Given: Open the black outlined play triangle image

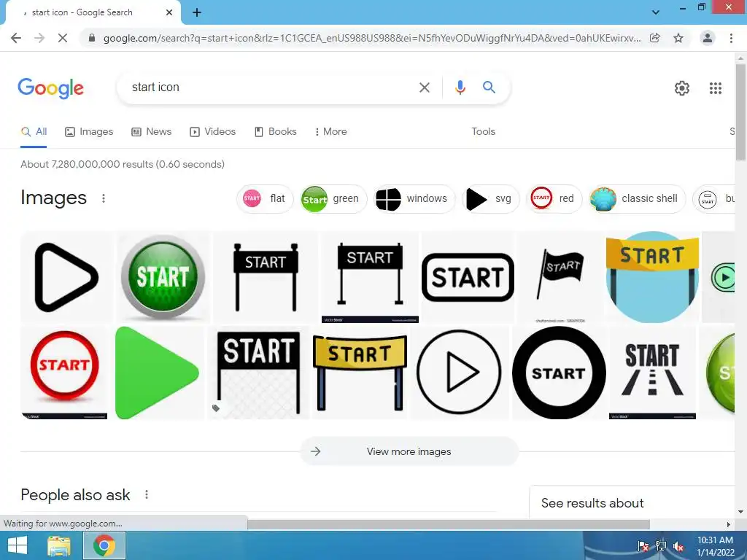Looking at the screenshot, I should click(66, 277).
